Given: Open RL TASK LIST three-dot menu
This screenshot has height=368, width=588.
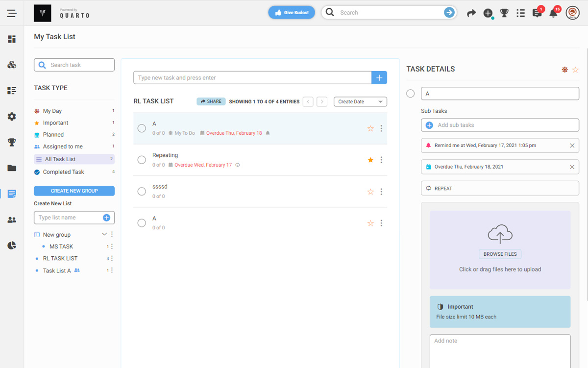Looking at the screenshot, I should 112,258.
